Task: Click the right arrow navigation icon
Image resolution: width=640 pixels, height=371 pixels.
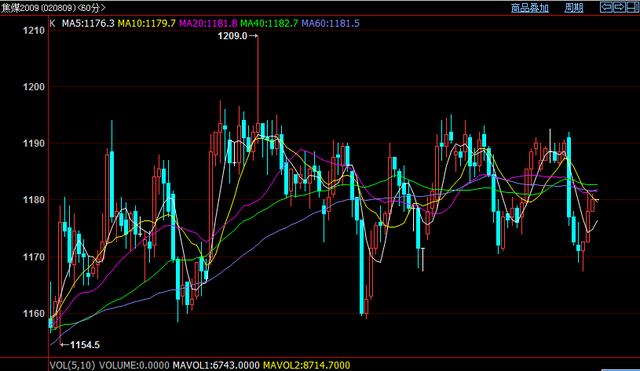Action: point(619,7)
